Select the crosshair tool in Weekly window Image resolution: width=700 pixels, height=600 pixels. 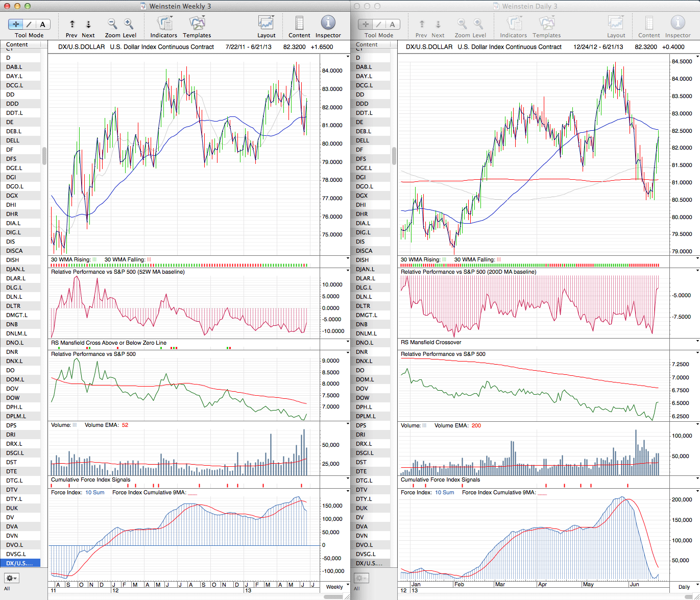16,24
